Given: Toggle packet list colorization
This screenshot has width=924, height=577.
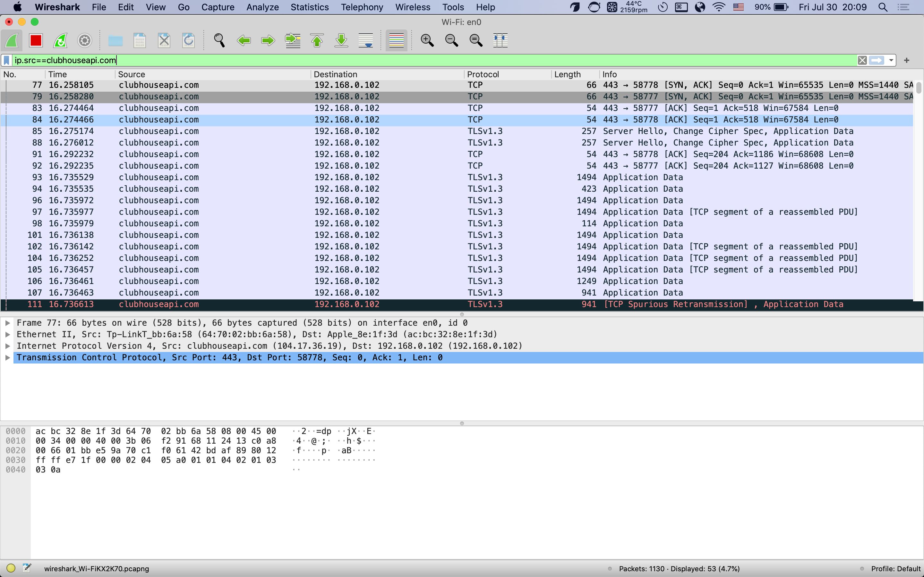Looking at the screenshot, I should tap(396, 40).
